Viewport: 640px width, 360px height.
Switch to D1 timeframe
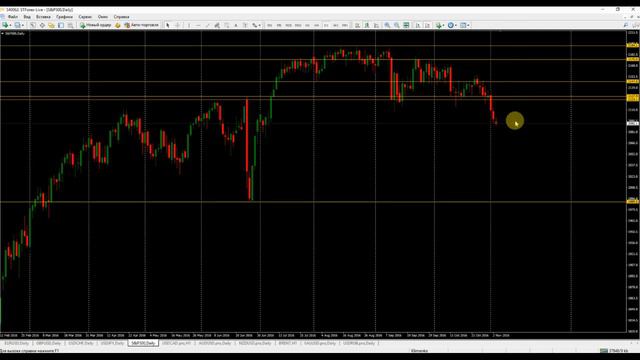click(326, 25)
